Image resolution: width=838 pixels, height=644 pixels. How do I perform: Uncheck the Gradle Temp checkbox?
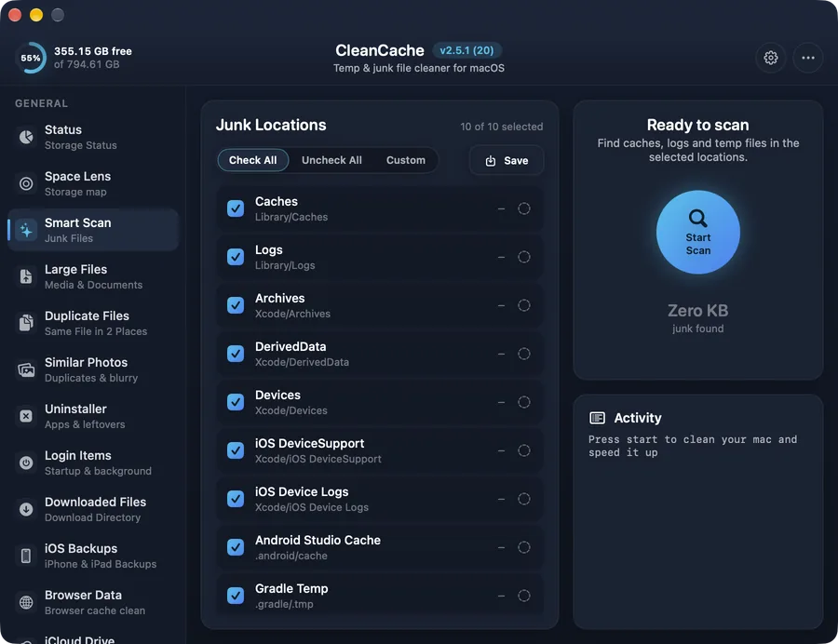click(x=236, y=596)
